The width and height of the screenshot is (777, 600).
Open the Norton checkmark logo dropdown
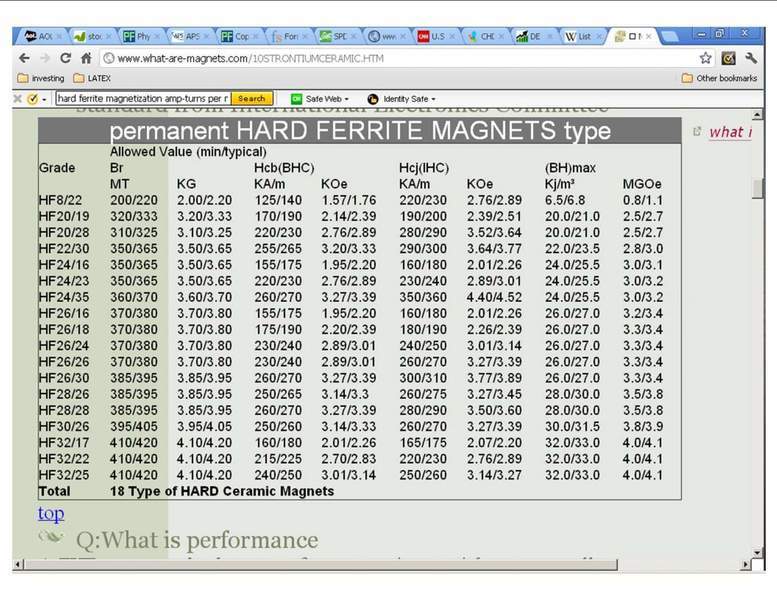[37, 99]
